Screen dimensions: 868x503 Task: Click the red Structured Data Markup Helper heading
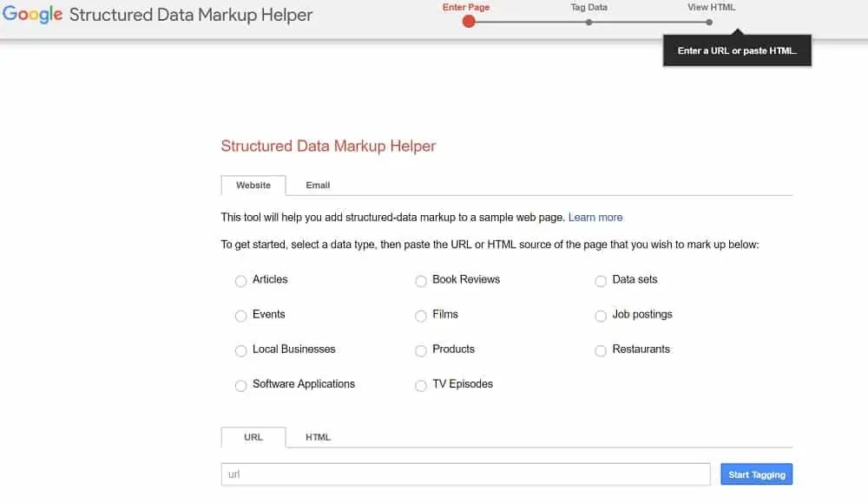point(328,146)
